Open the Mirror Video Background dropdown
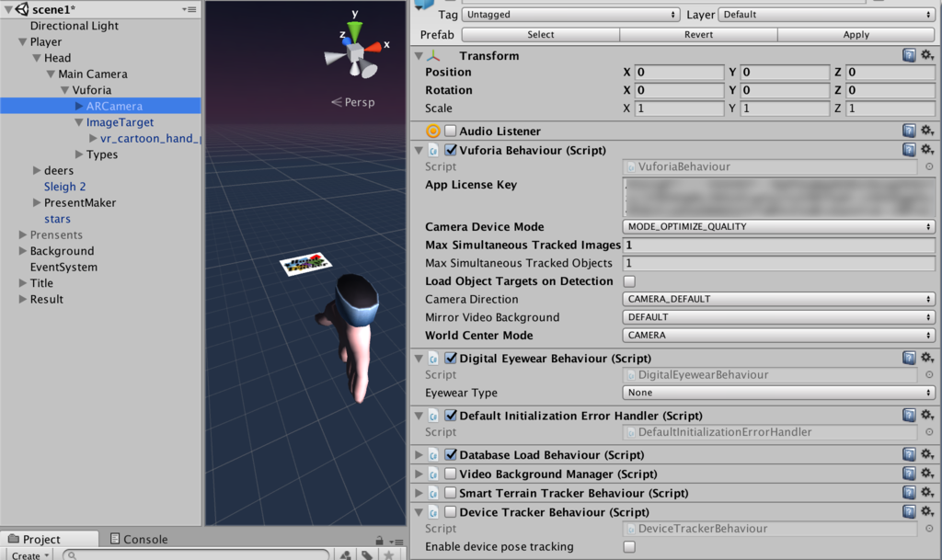This screenshot has height=560, width=942. [x=778, y=317]
